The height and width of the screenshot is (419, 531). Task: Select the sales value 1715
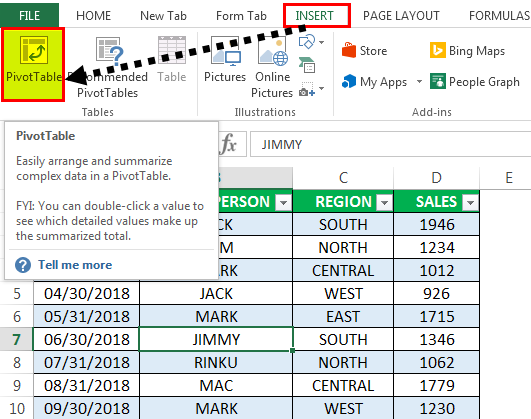coord(437,316)
